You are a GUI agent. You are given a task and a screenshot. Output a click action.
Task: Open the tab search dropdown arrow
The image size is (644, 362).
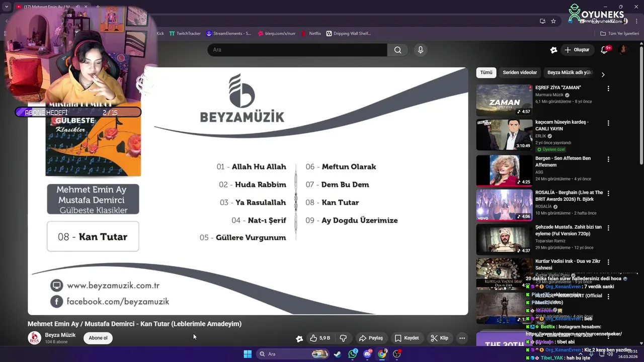click(7, 7)
